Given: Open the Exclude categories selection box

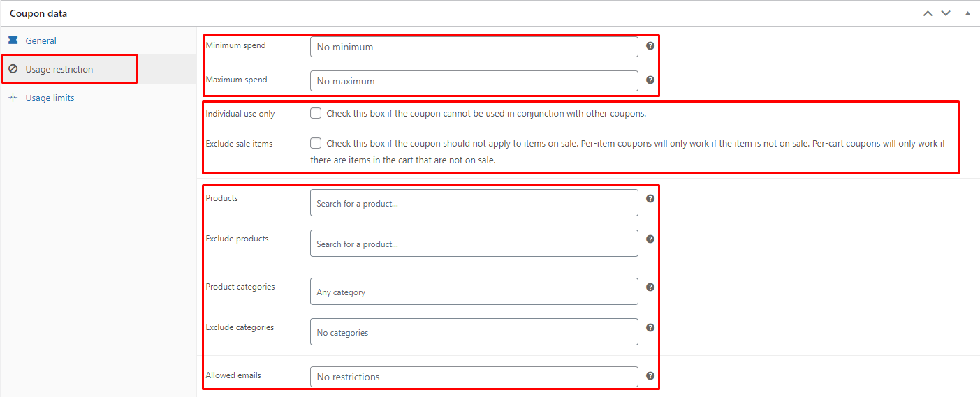Looking at the screenshot, I should pyautogui.click(x=474, y=332).
